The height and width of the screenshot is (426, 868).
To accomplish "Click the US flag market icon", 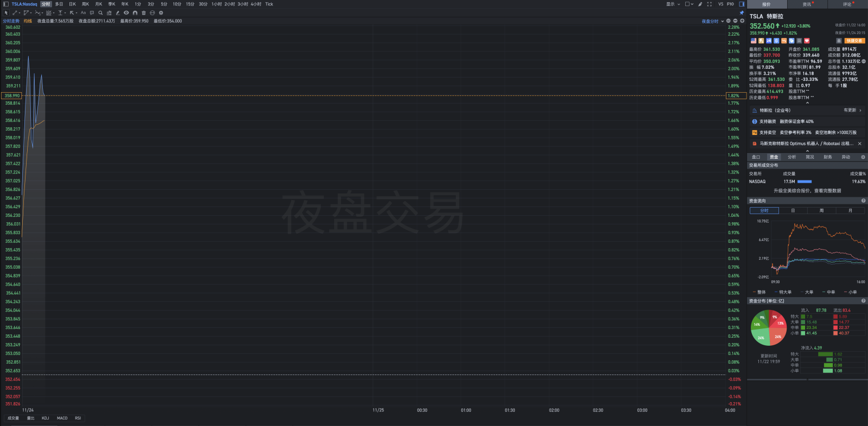I will (754, 41).
